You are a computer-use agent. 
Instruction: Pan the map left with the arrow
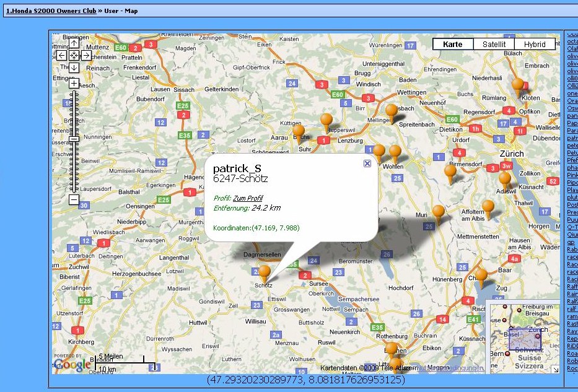[x=62, y=55]
